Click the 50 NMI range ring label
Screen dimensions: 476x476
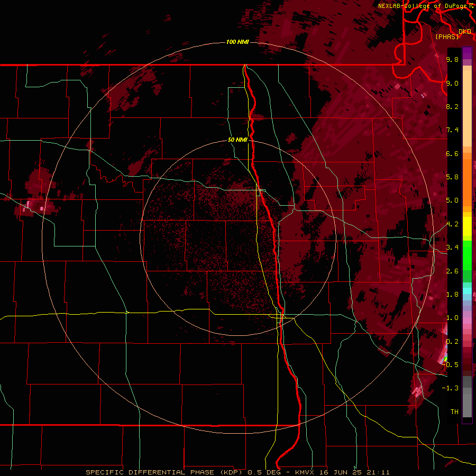237,140
